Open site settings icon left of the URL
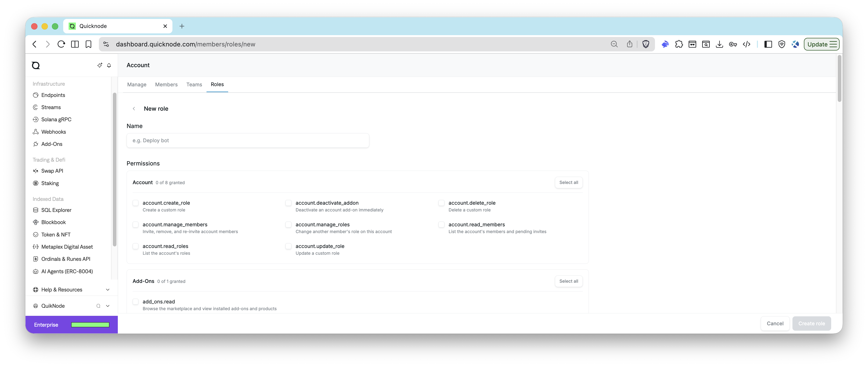This screenshot has width=868, height=367. (x=106, y=44)
